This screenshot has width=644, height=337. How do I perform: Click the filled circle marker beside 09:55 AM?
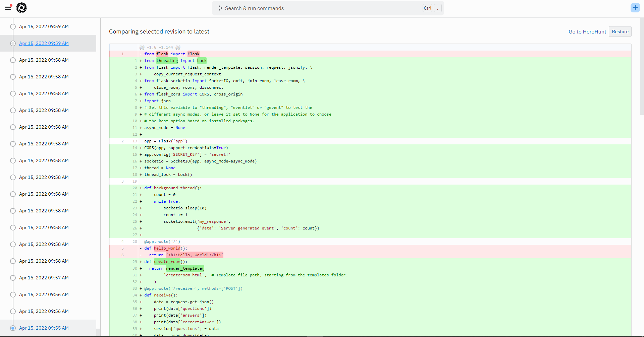[13, 328]
